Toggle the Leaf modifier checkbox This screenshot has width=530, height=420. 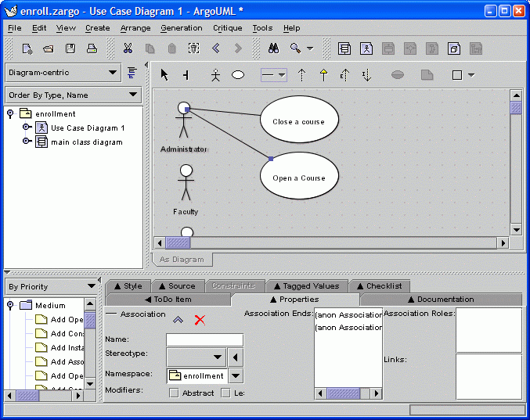(x=225, y=393)
